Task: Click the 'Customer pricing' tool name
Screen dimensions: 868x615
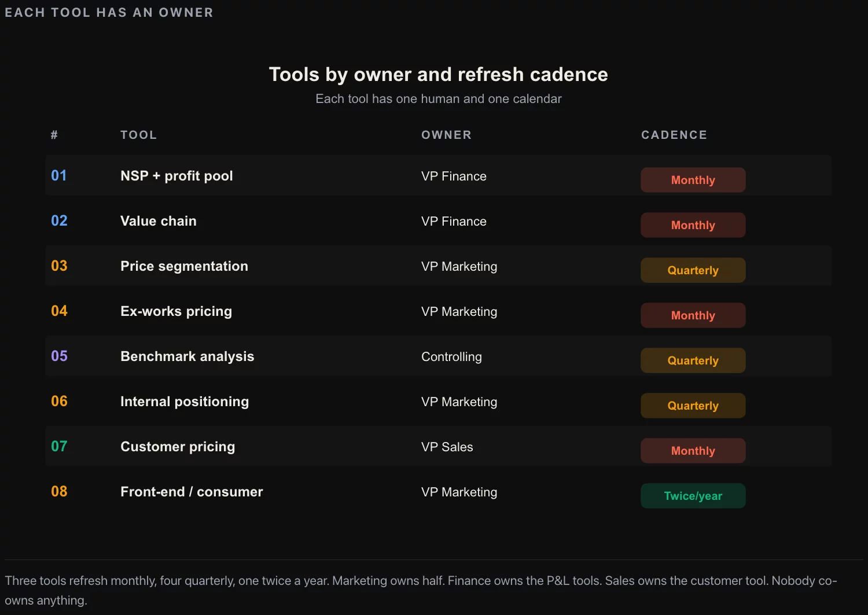Action: (178, 447)
